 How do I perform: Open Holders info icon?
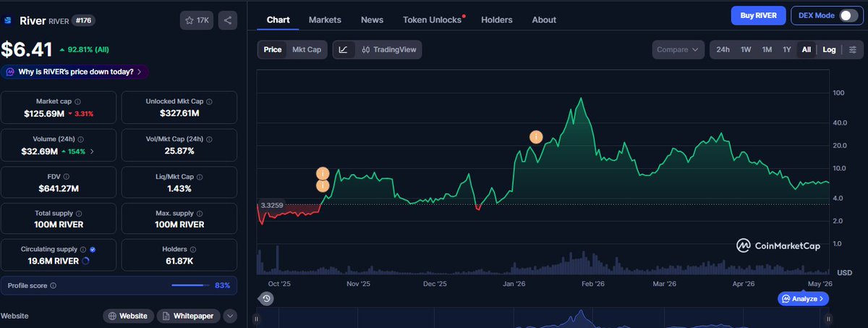pos(195,249)
